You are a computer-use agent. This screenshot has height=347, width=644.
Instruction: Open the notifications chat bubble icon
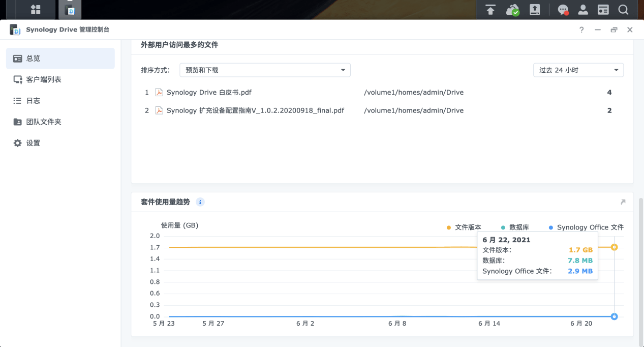point(563,10)
